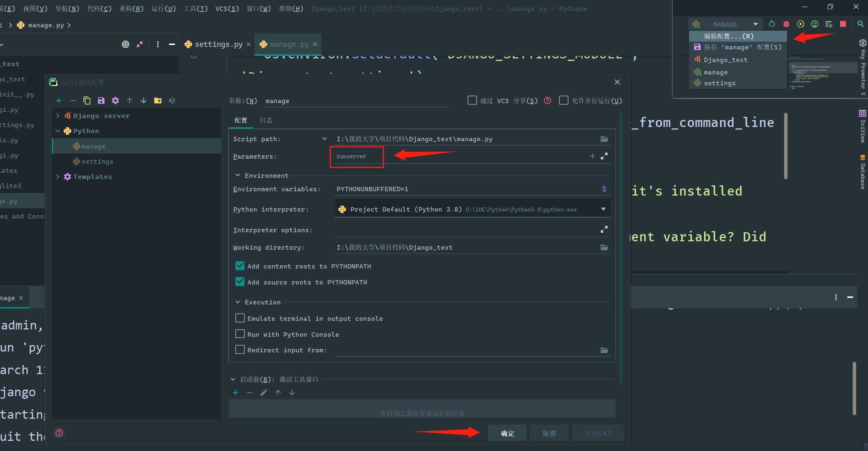Click the save configuration disk icon

[x=101, y=101]
